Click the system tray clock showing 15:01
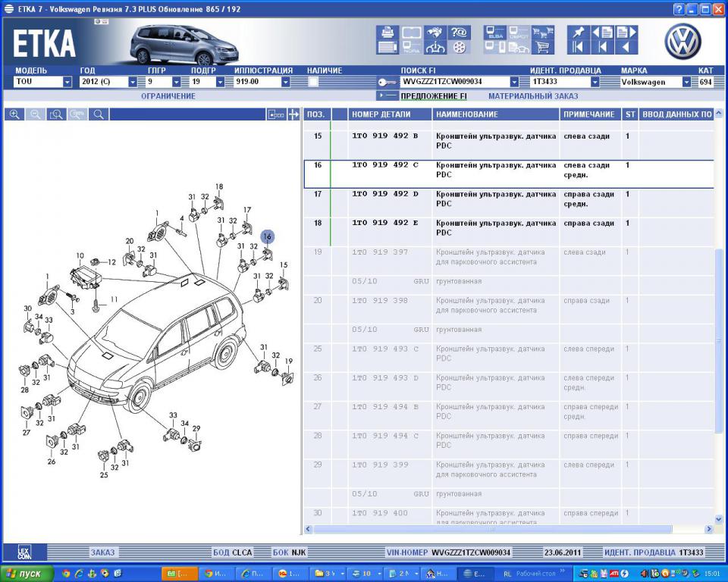This screenshot has height=582, width=728. [712, 574]
